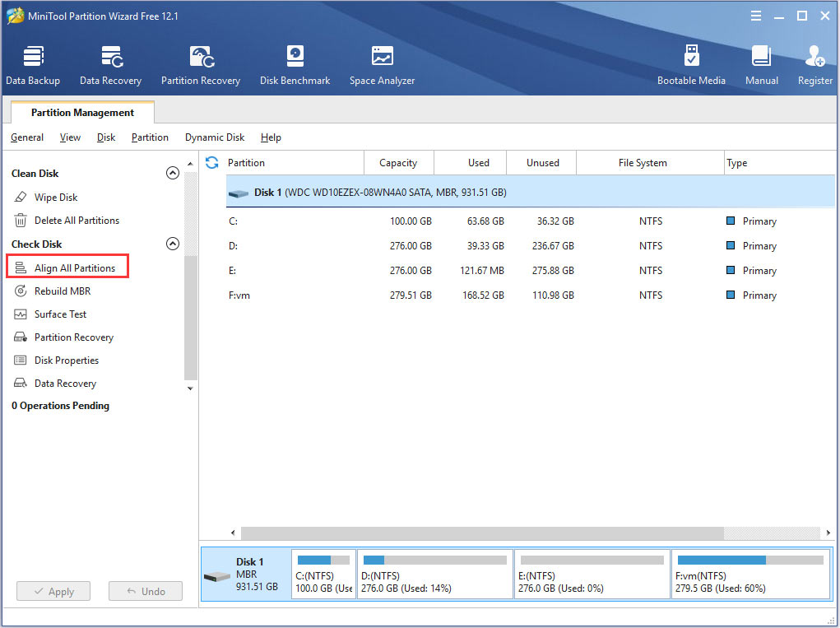Click the MiniTool app logo icon
Viewport: 840px width, 628px height.
[15, 16]
